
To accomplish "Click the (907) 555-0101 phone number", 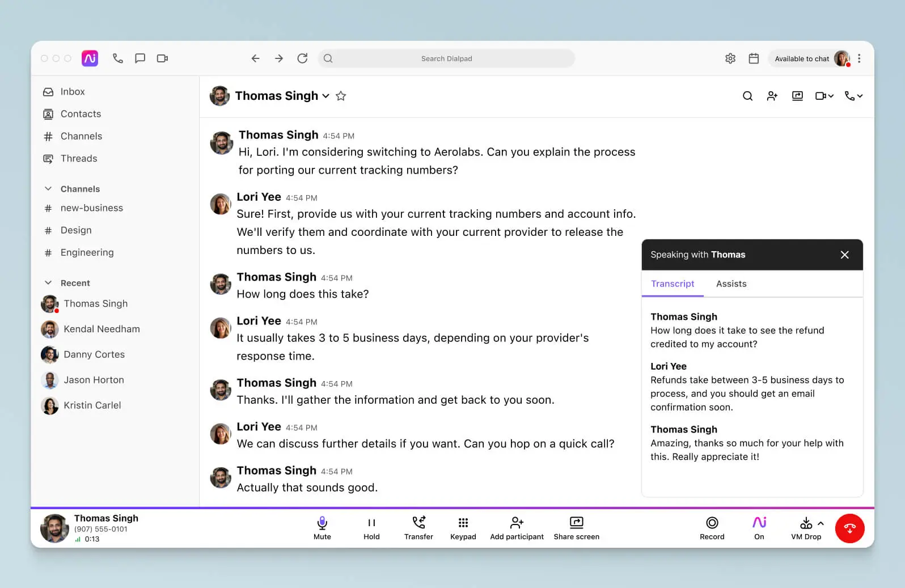I will (100, 529).
